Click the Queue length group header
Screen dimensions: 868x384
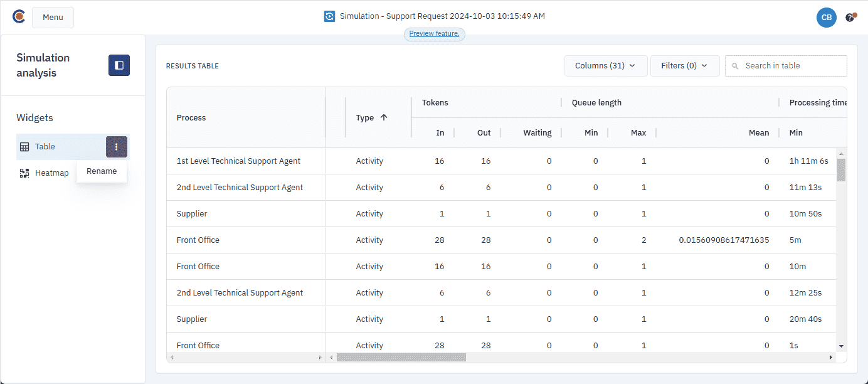click(x=596, y=103)
